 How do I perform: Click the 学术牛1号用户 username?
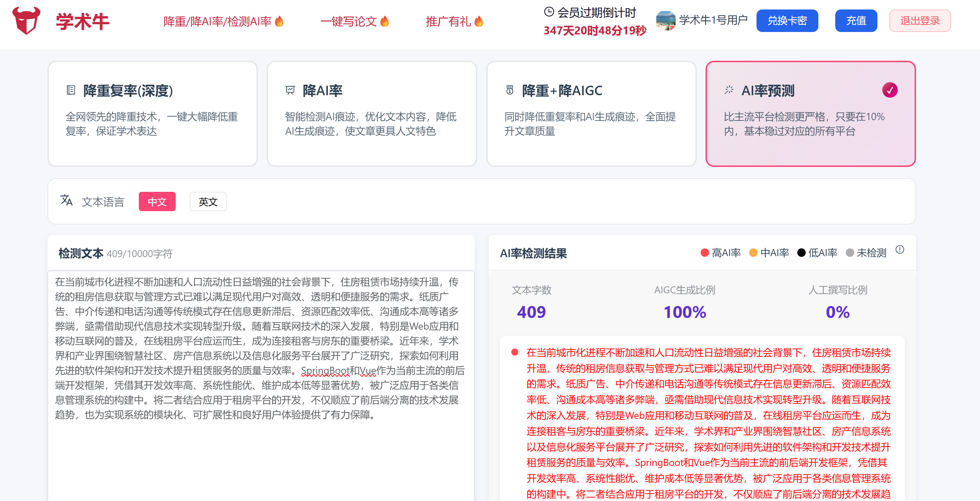pyautogui.click(x=713, y=20)
